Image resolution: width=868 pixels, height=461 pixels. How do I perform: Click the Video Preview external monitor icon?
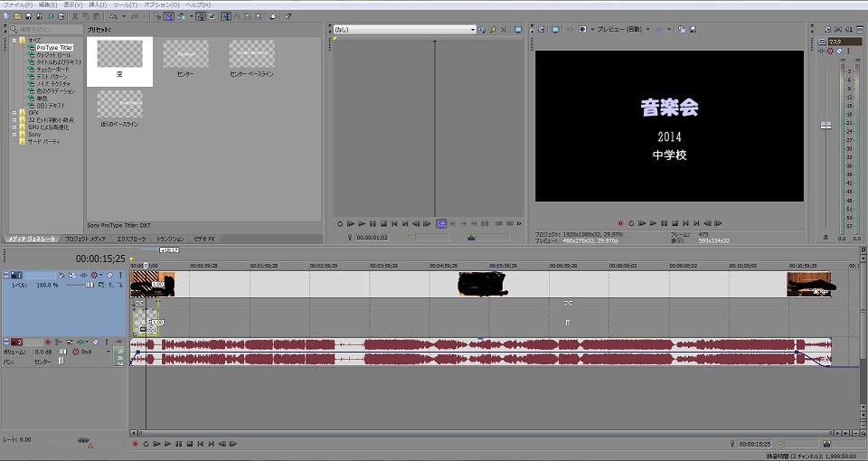click(555, 29)
